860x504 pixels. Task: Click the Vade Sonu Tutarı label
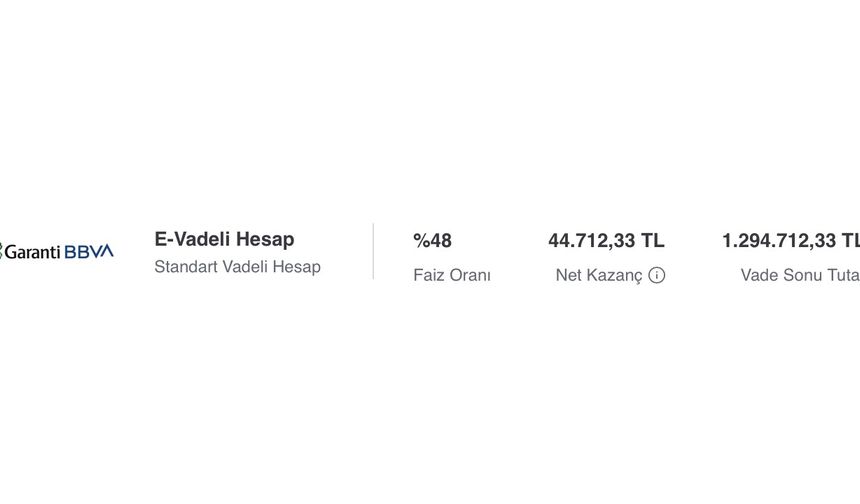pyautogui.click(x=800, y=275)
